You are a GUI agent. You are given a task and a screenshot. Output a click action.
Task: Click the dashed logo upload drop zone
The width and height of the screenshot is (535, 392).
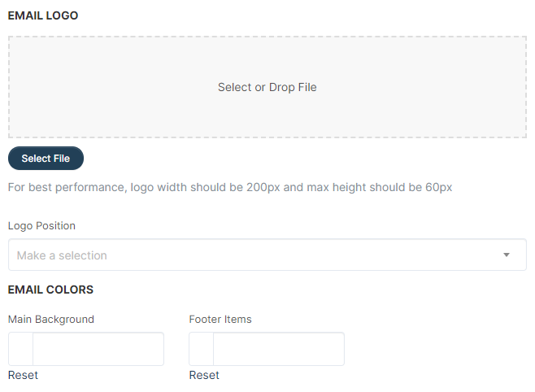(x=267, y=87)
